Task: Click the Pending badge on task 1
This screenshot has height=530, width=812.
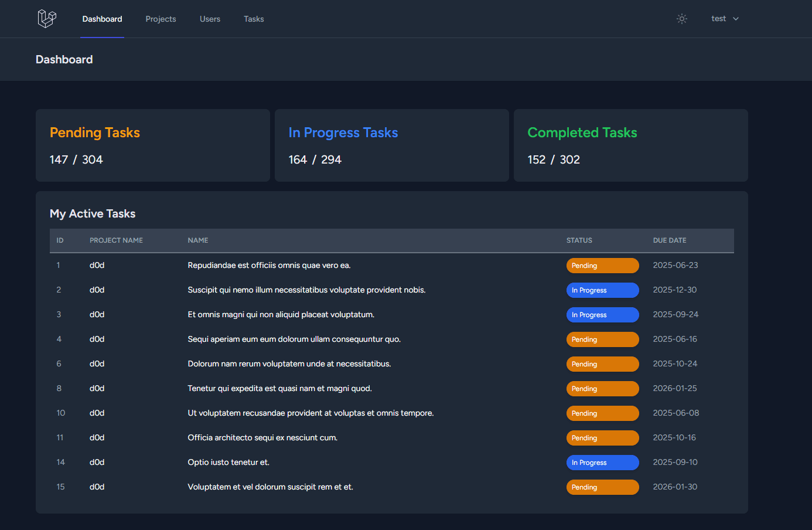Action: (x=602, y=265)
